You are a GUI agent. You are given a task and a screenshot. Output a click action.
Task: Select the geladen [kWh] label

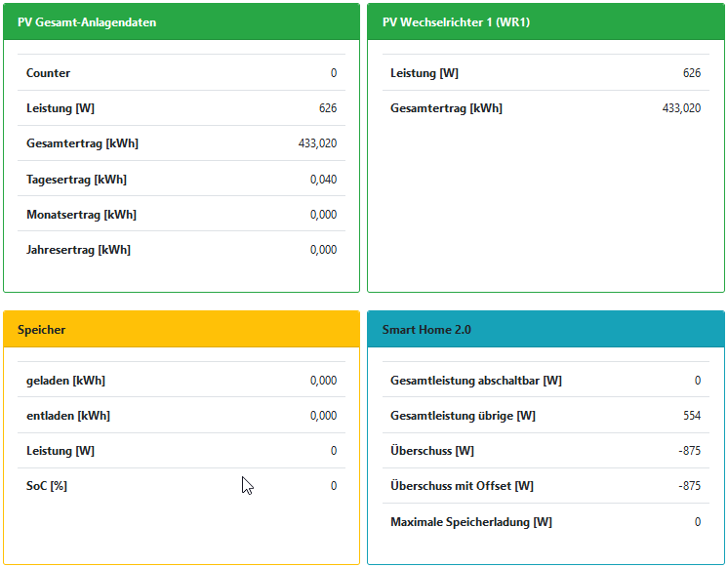[x=65, y=381]
